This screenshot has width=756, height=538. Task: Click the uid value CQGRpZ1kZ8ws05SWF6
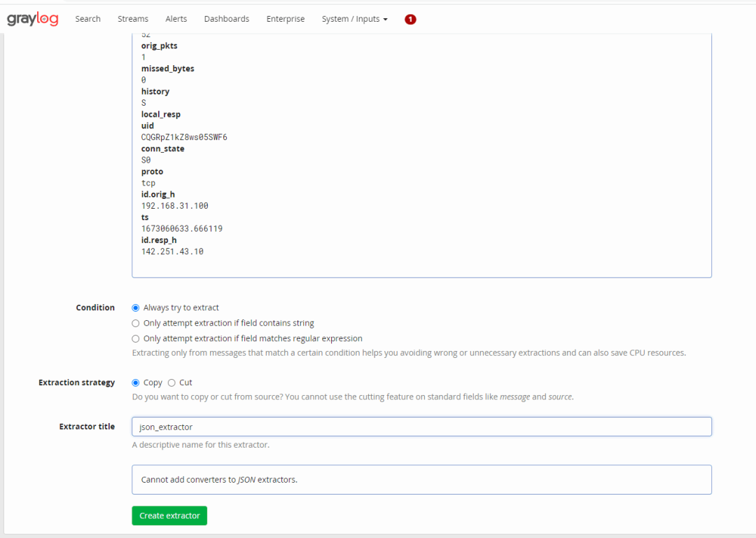[184, 137]
